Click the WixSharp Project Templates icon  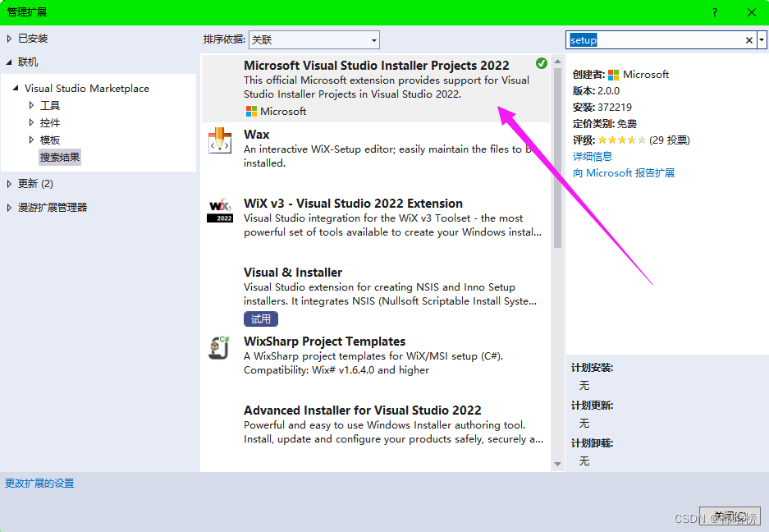click(x=220, y=348)
